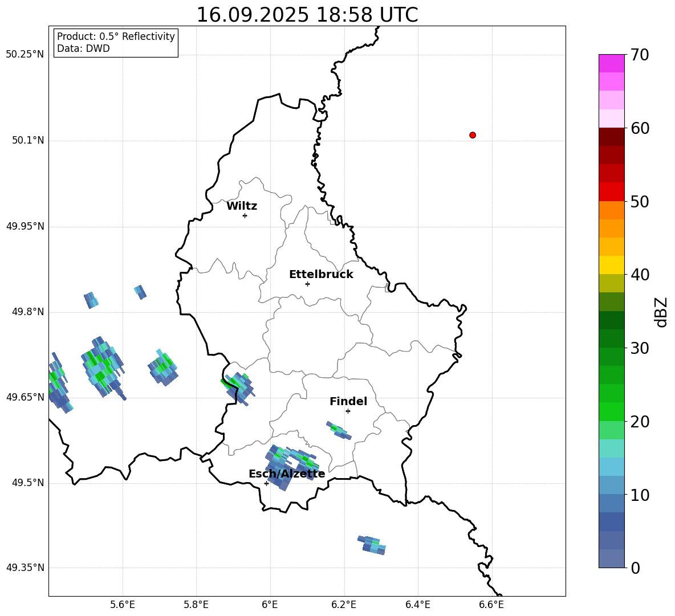675x616 pixels.
Task: Click the Esch/Alzette station cross marker
Action: [266, 483]
